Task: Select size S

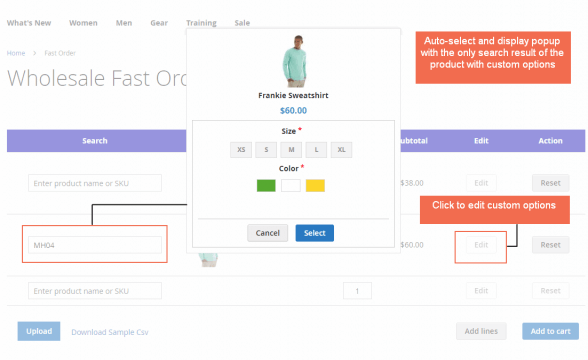Action: [266, 150]
